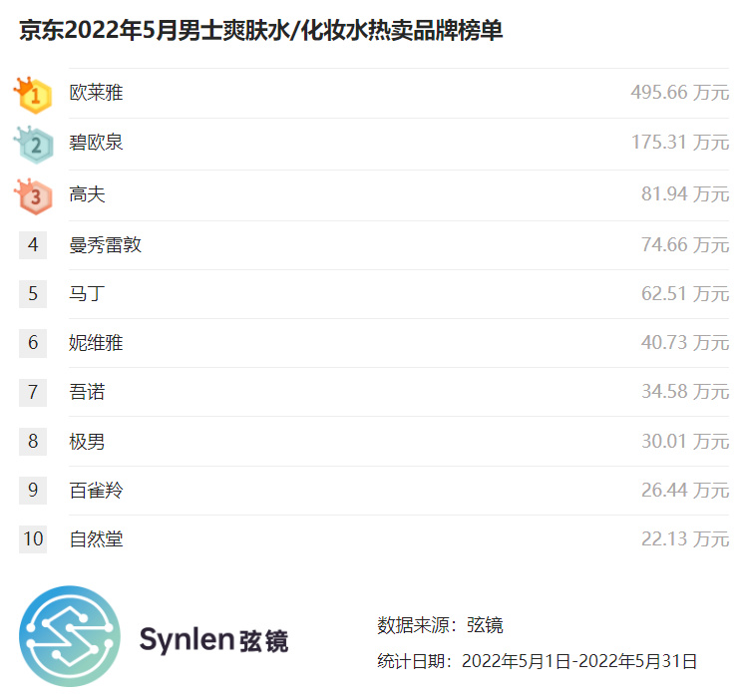Select brand name 马丁
The height and width of the screenshot is (700, 747).
pyautogui.click(x=87, y=294)
